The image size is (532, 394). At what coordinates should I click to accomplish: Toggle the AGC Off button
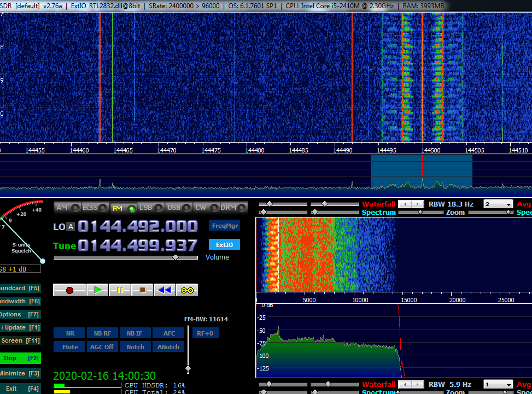102,347
